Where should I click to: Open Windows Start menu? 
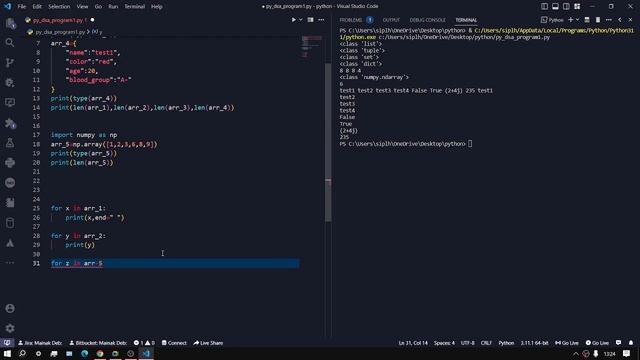click(7, 354)
